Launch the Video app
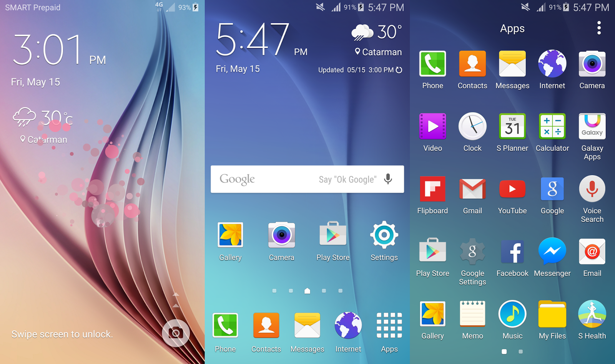The height and width of the screenshot is (364, 615). click(433, 132)
